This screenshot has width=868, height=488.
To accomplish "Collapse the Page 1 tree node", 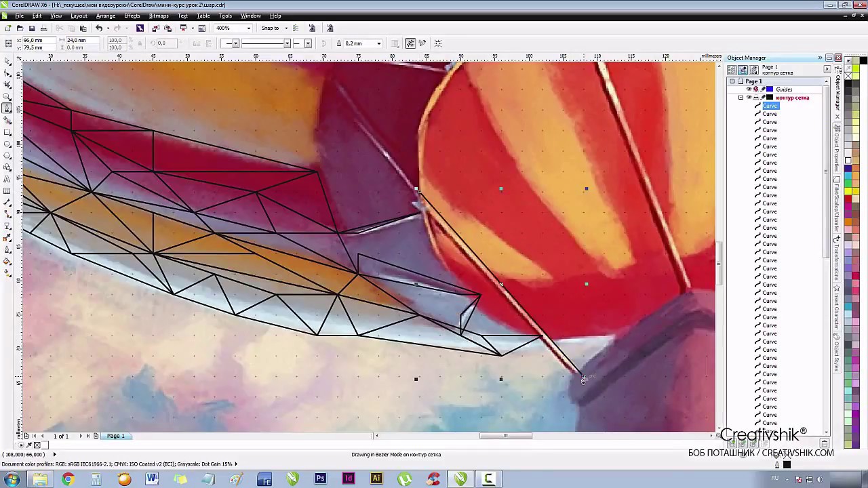I will 732,81.
